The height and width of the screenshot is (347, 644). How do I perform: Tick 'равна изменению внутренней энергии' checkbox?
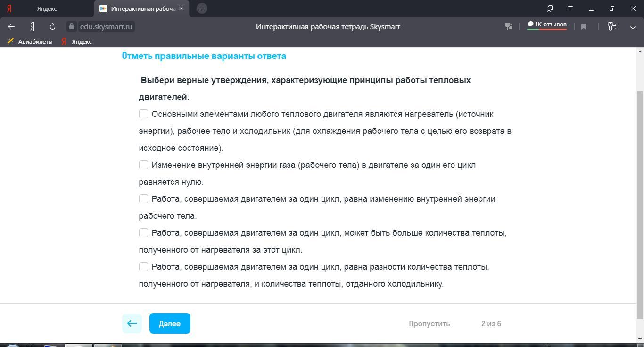144,199
